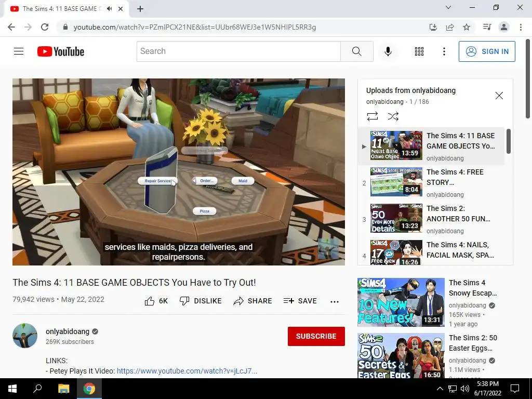Open Sims 2: 50 Easter Eggs thumbnail
Screen dimensions: 532x399
(401, 356)
